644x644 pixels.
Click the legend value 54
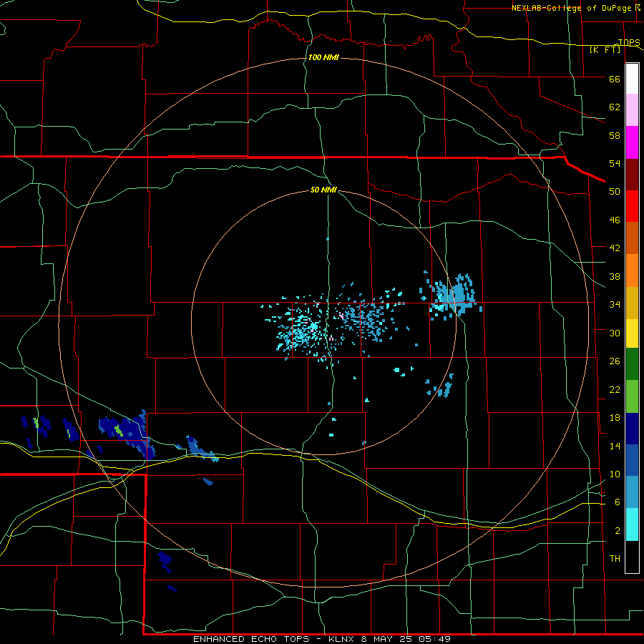click(615, 163)
